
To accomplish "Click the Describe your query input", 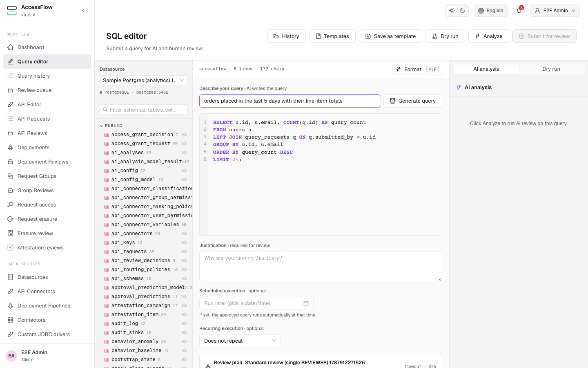I will (290, 101).
